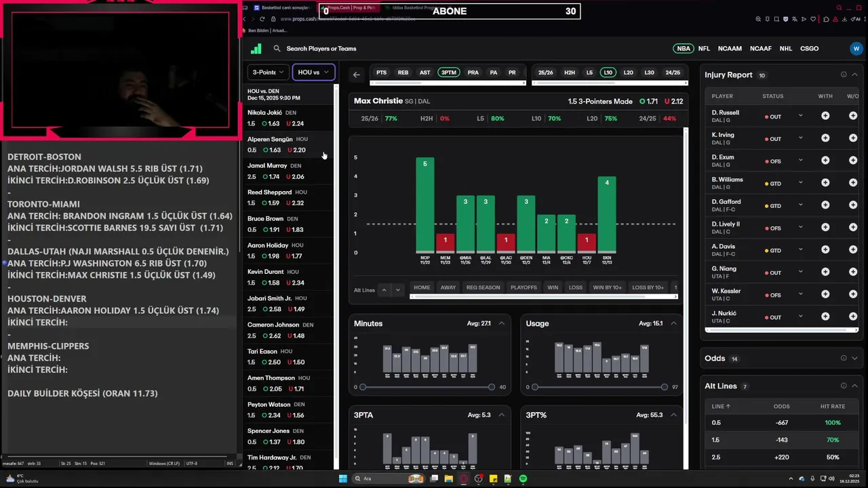The width and height of the screenshot is (868, 488).
Task: Switch to CSGO league tab
Action: (x=809, y=49)
